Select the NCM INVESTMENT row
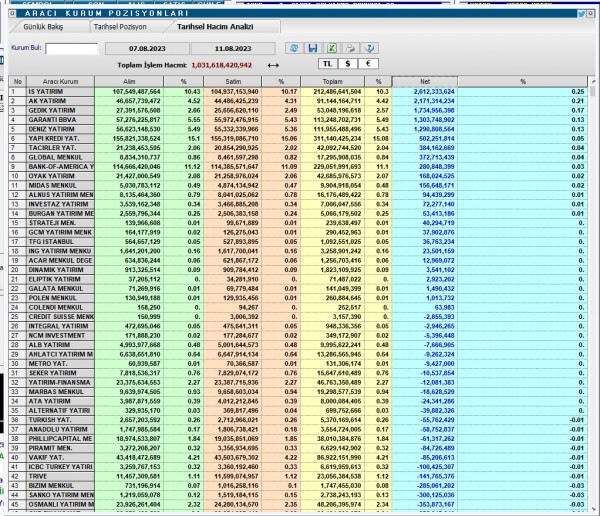 [x=298, y=335]
